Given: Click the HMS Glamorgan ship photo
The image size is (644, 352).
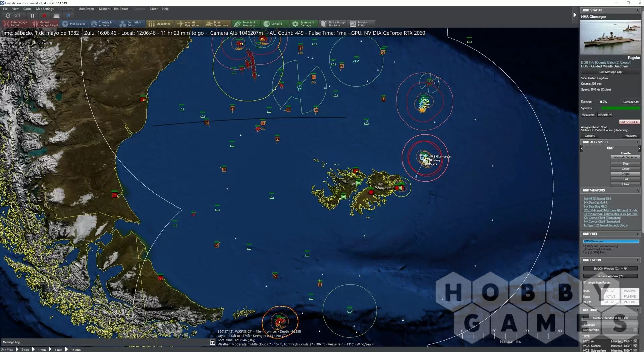Looking at the screenshot, I should point(610,37).
